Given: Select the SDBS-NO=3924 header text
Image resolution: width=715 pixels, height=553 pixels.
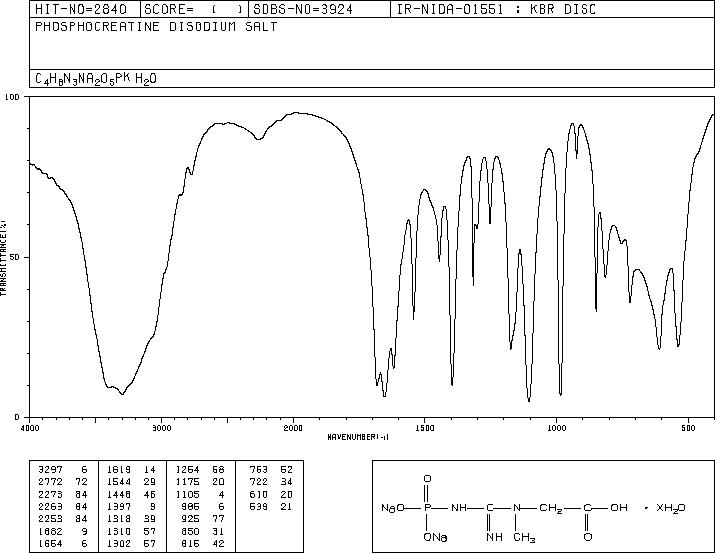Looking at the screenshot, I should point(303,9).
